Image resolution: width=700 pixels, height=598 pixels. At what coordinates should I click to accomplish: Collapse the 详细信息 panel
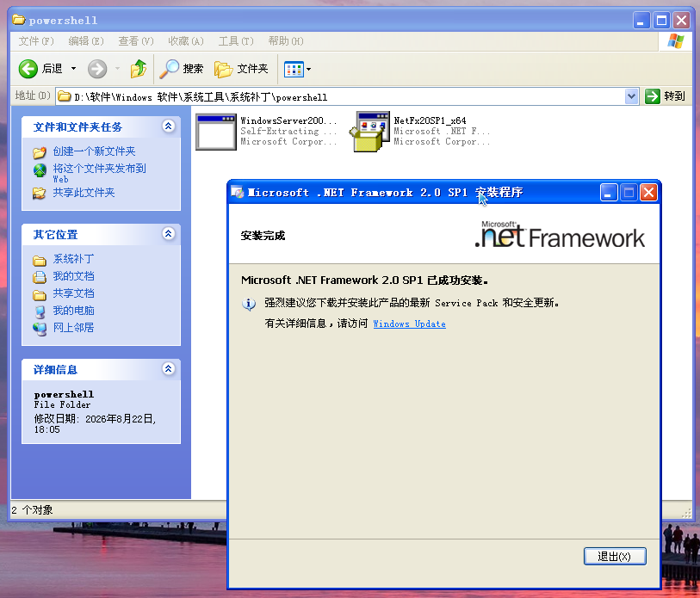pos(168,369)
